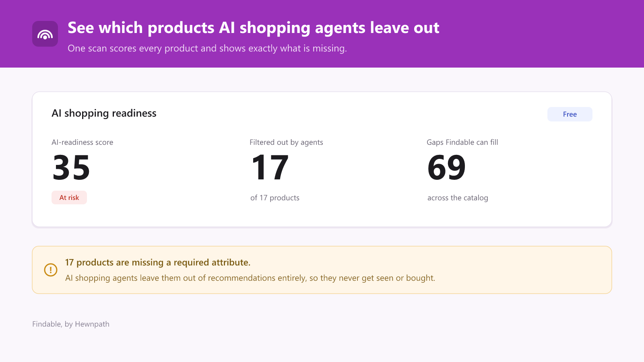
Task: Click the At risk status badge
Action: (x=69, y=197)
